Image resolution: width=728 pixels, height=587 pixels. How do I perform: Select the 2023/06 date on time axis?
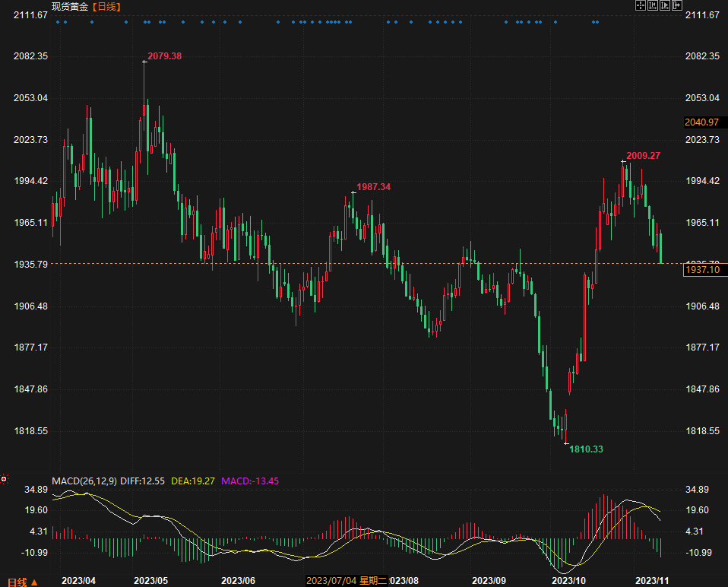[x=237, y=580]
